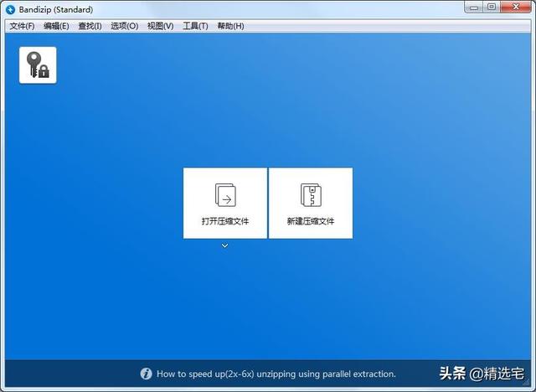Open the 视图(V) menu

coord(160,26)
